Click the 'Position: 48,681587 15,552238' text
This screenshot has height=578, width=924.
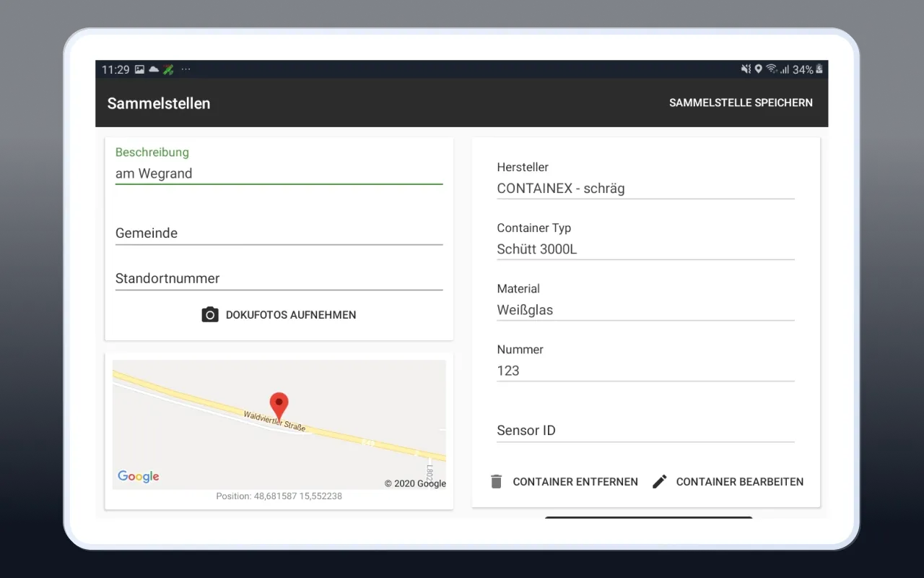(279, 496)
